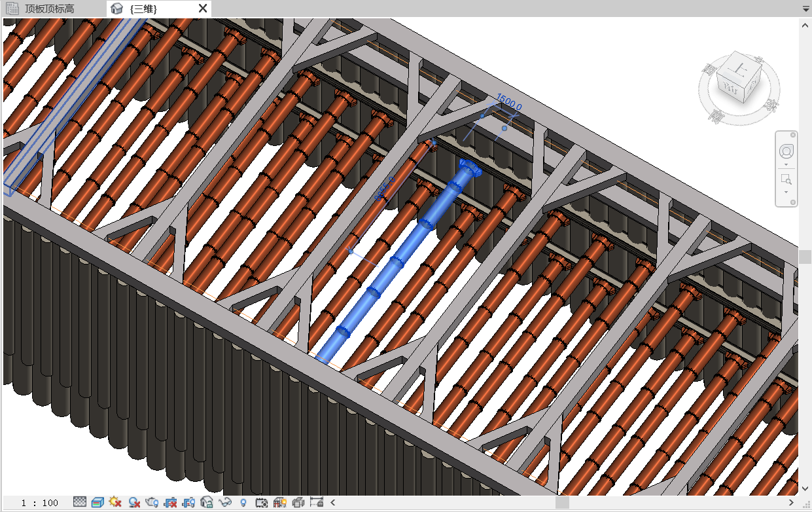Click the ViewCube right side face
The width and height of the screenshot is (812, 512).
(752, 85)
